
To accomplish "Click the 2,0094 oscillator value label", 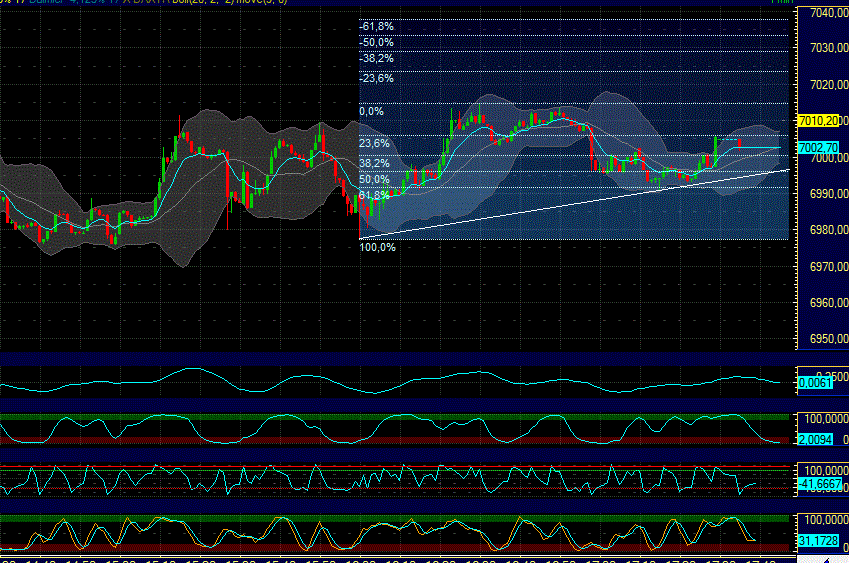I will (x=815, y=439).
